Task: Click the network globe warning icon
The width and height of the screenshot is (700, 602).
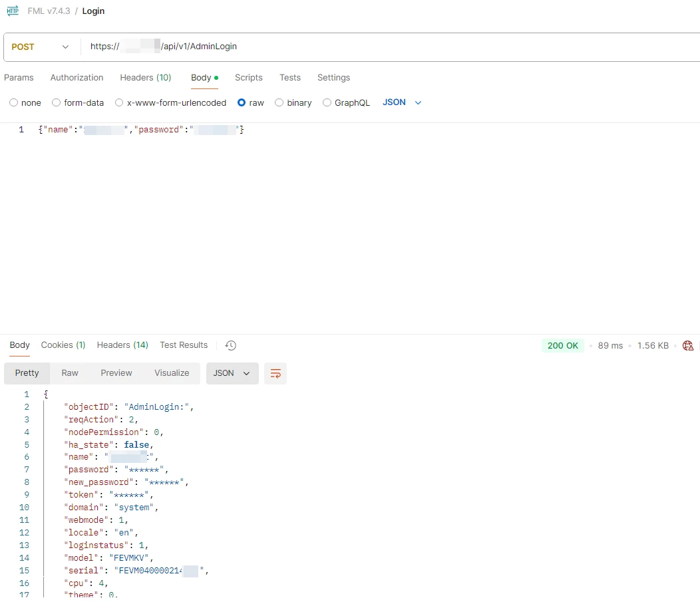Action: pyautogui.click(x=688, y=345)
